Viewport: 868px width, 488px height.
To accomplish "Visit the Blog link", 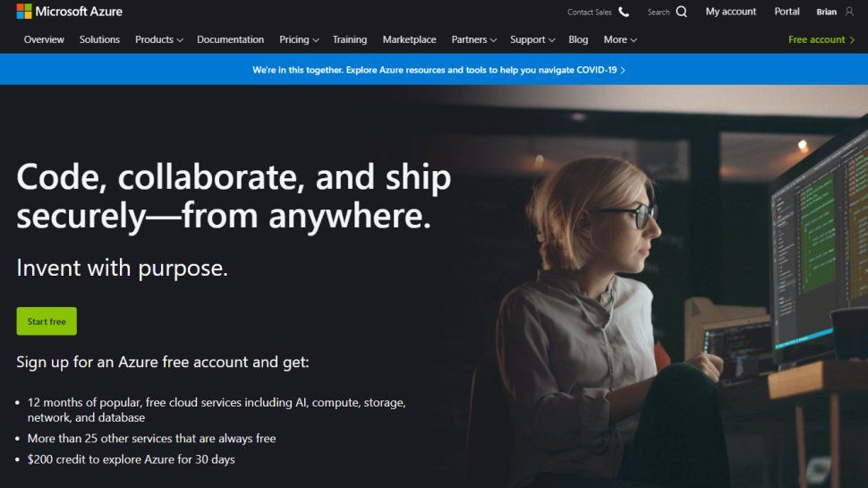I will [578, 40].
